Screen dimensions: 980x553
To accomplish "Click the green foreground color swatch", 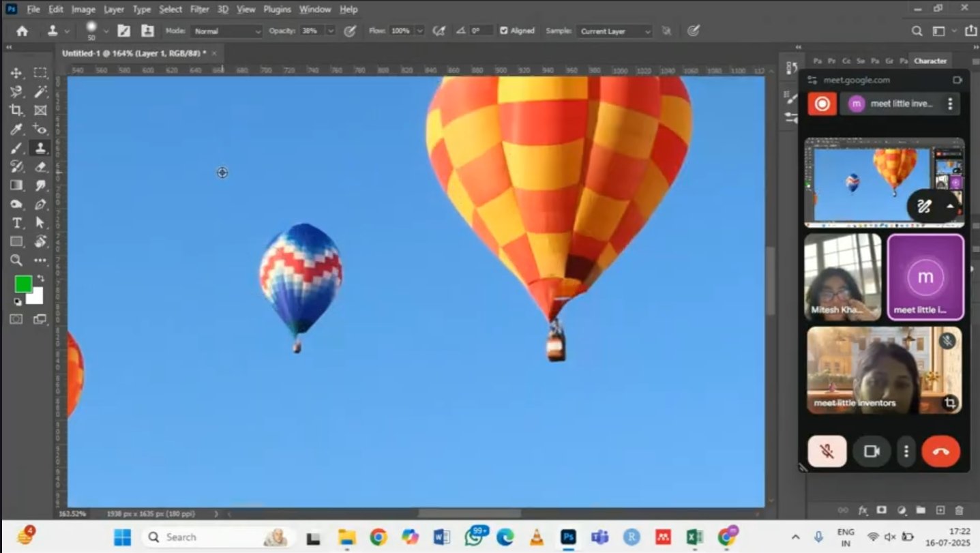I will pyautogui.click(x=23, y=284).
